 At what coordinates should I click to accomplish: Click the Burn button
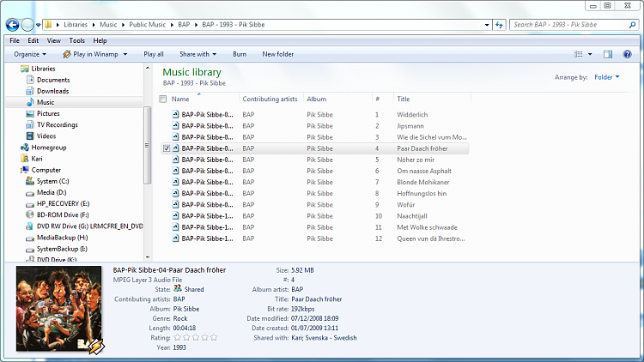(x=240, y=54)
